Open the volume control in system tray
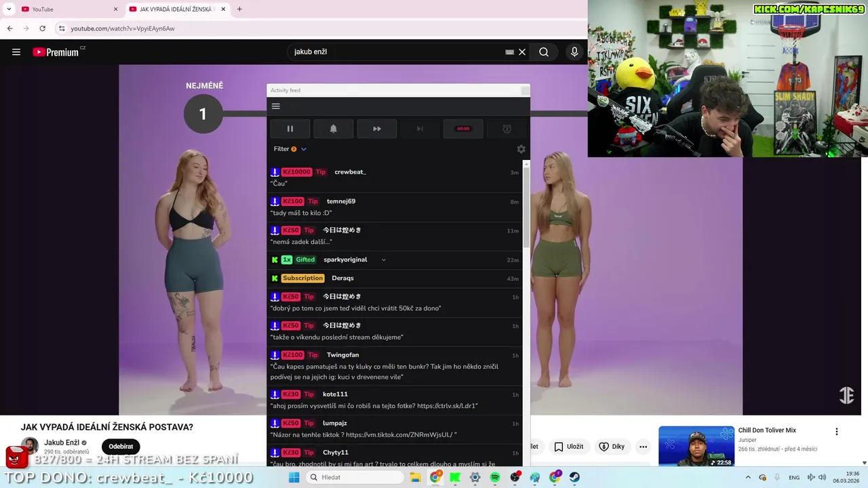Screen dimensions: 868x488 (822, 477)
